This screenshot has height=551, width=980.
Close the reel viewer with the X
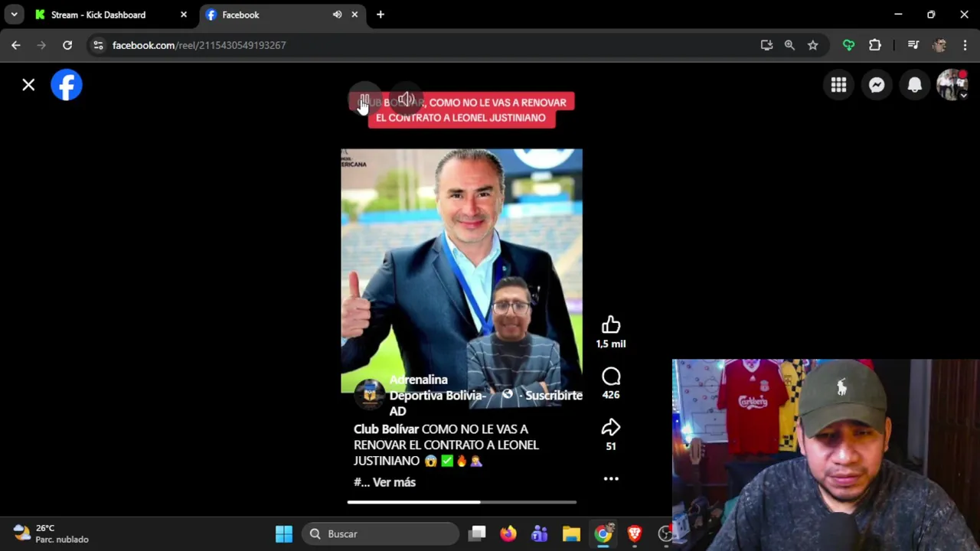[x=28, y=85]
